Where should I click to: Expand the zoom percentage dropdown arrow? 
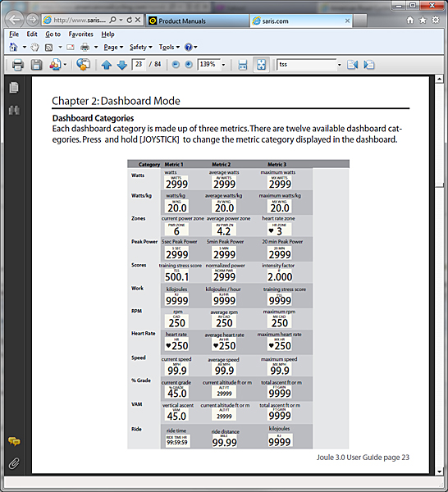223,65
